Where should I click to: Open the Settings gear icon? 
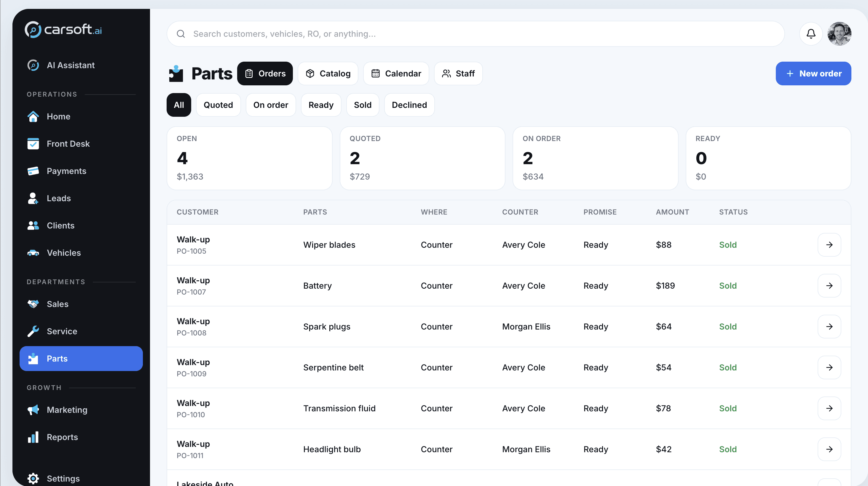[33, 479]
